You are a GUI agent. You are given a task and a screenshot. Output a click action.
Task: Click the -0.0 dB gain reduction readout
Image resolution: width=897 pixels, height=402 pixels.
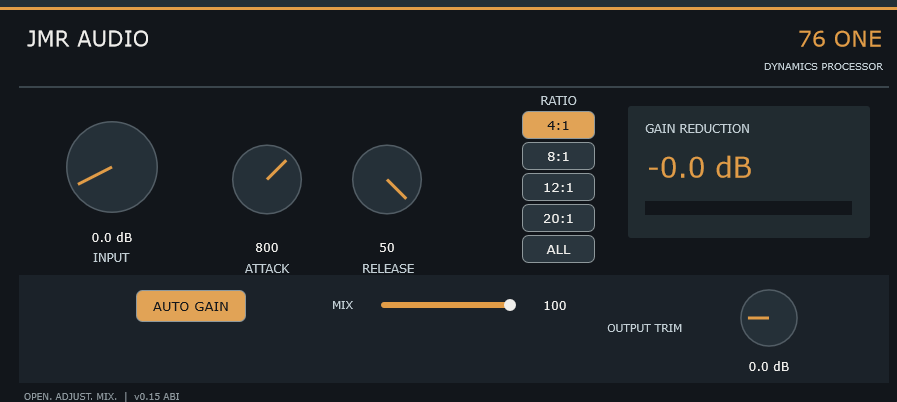tap(699, 168)
